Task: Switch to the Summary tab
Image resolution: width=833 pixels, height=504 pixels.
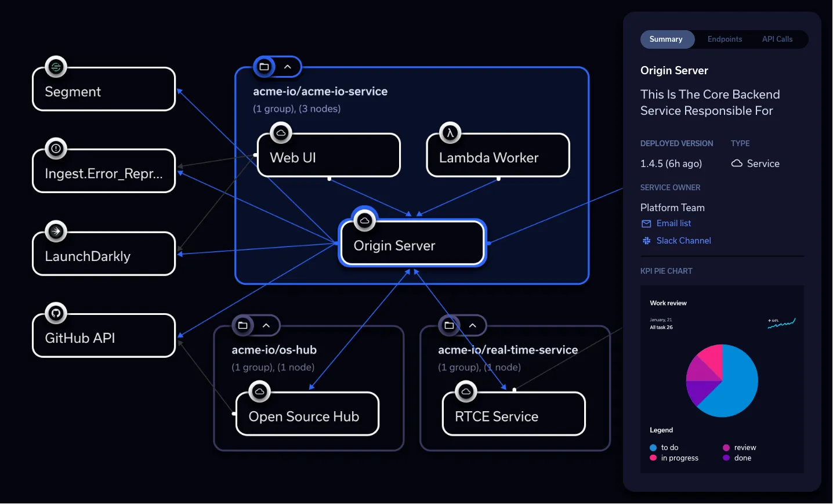Action: (x=667, y=39)
